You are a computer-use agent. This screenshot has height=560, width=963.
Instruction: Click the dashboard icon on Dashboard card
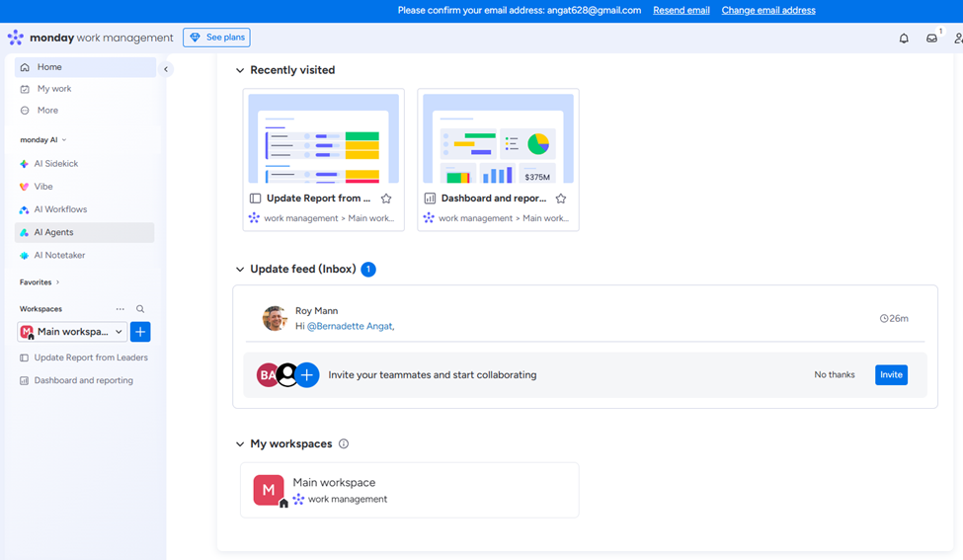click(430, 199)
